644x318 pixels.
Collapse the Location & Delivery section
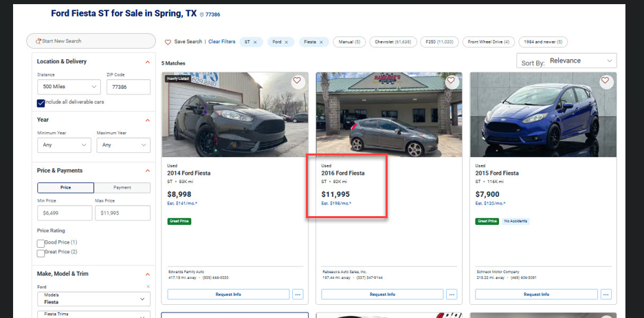[x=147, y=62]
